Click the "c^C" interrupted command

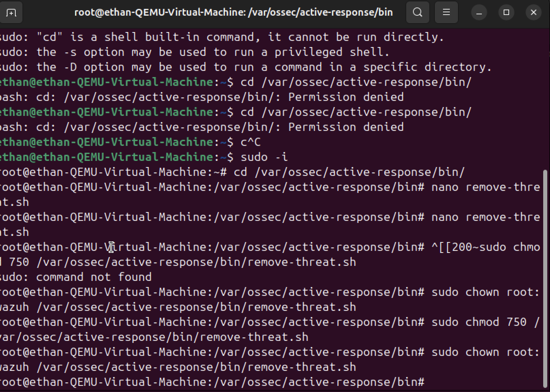250,142
